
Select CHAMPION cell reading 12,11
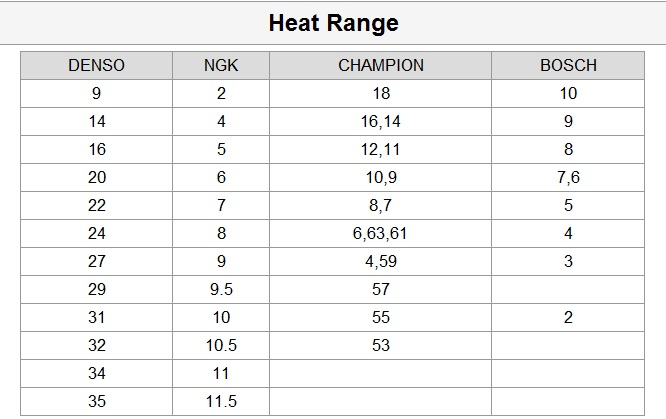pos(380,150)
